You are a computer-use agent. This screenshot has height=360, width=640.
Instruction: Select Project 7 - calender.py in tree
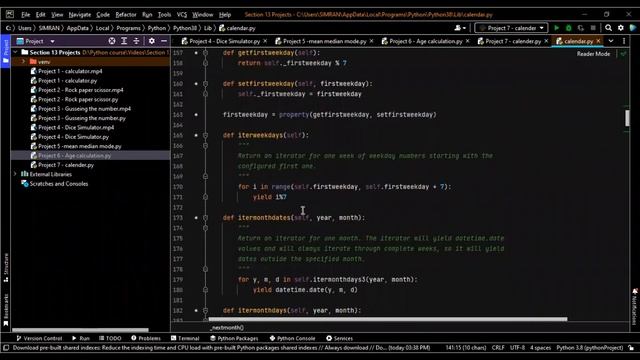(x=65, y=165)
